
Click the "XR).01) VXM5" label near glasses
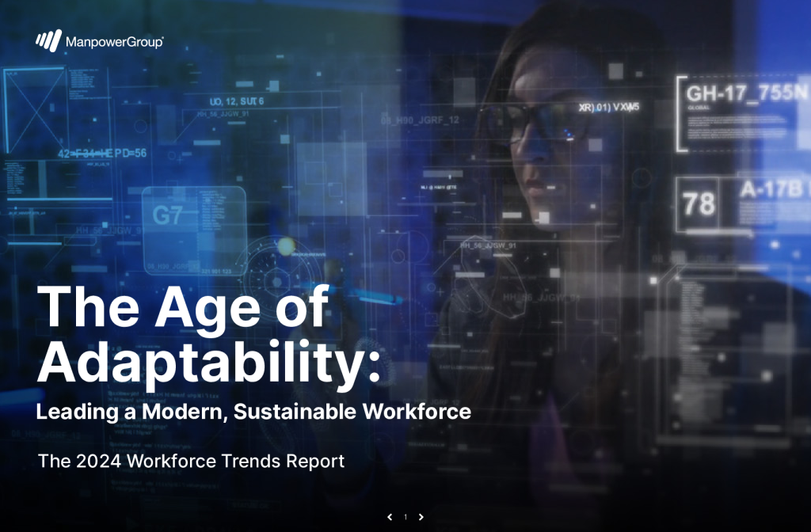tap(609, 106)
